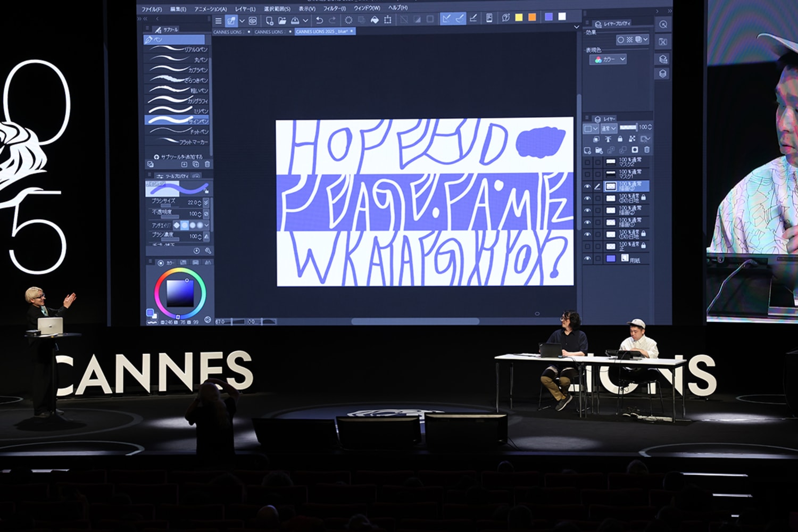Viewport: 798px width, 532px height.
Task: Click the ブラシ濃度 slider bar
Action: click(170, 240)
